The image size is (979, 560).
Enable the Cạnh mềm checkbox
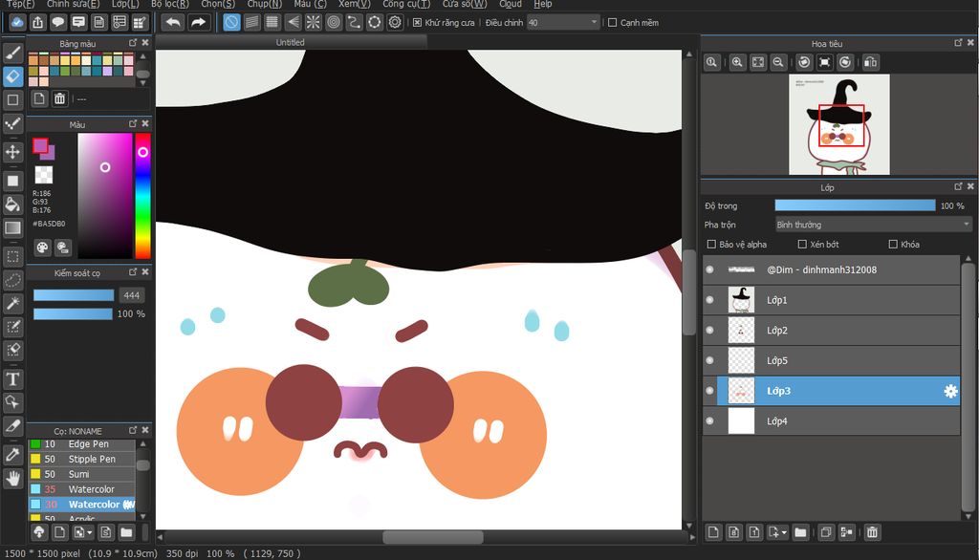click(613, 23)
